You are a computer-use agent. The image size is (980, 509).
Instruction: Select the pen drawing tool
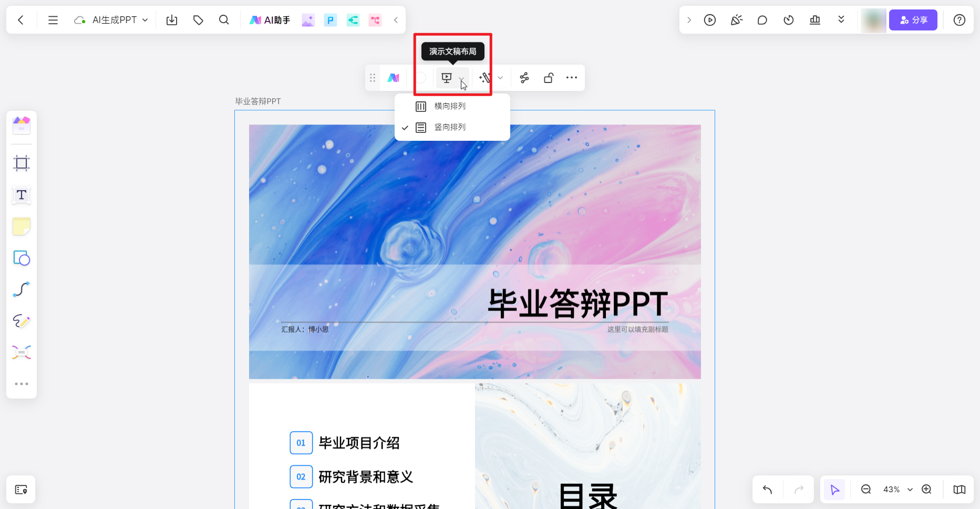coord(22,321)
